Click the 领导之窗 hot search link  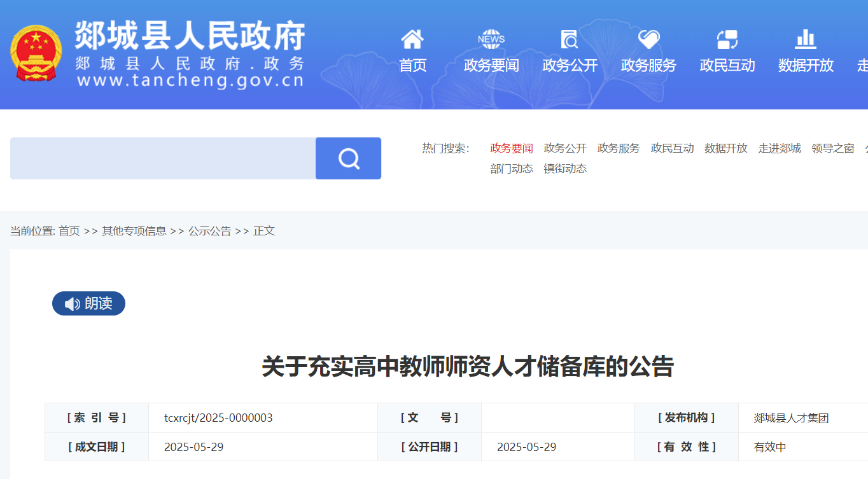click(x=833, y=148)
